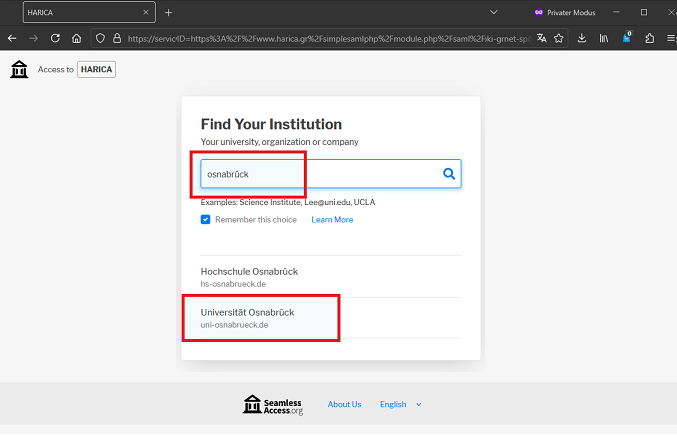Click the browser back arrow
The image size is (677, 435).
[x=12, y=38]
